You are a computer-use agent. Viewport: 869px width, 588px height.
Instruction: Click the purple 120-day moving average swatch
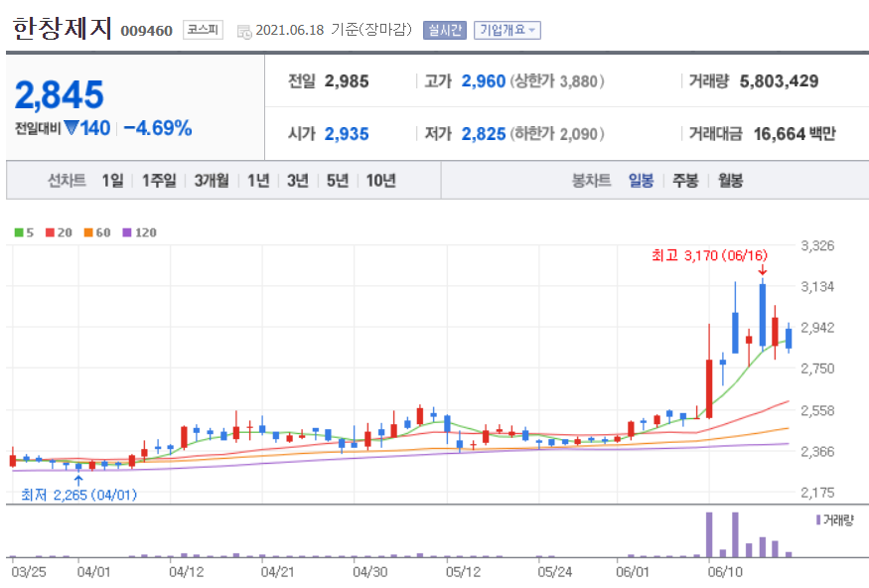(x=127, y=232)
